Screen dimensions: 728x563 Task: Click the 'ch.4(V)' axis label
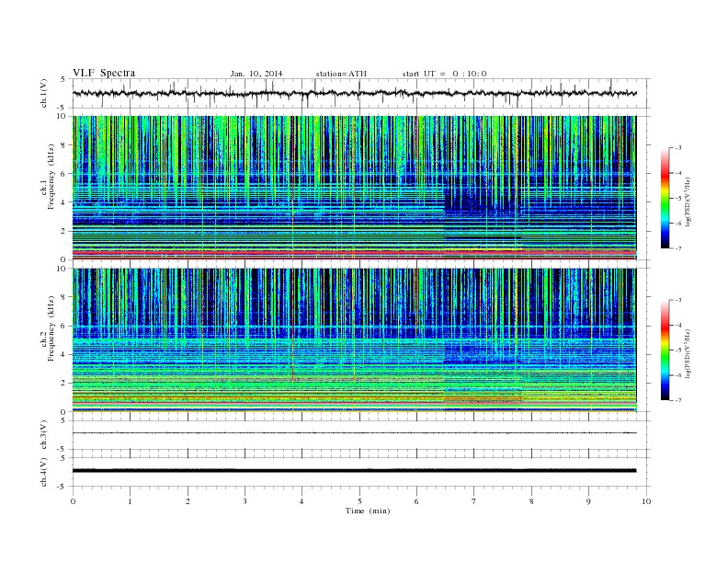pos(44,472)
